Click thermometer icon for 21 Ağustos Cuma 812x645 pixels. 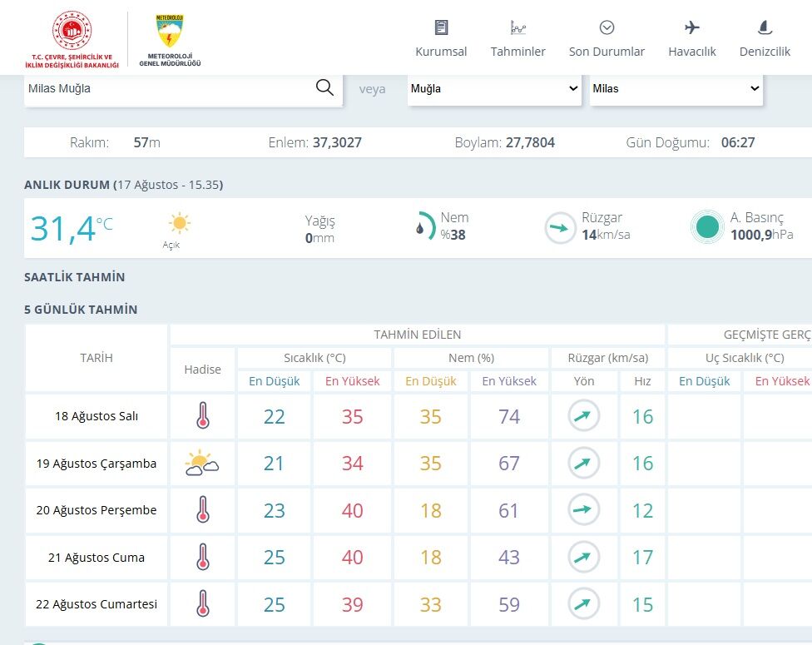(202, 557)
